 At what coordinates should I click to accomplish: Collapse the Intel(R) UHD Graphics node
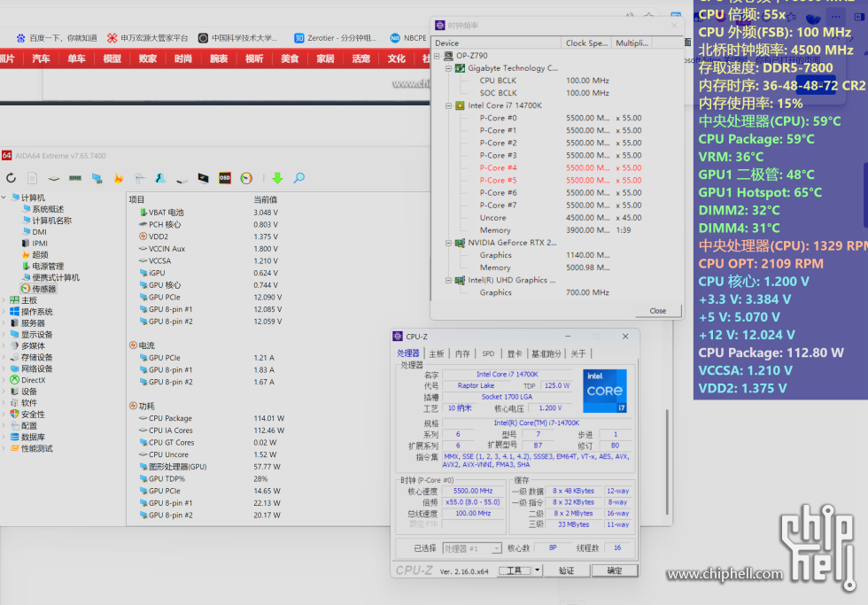click(x=448, y=281)
